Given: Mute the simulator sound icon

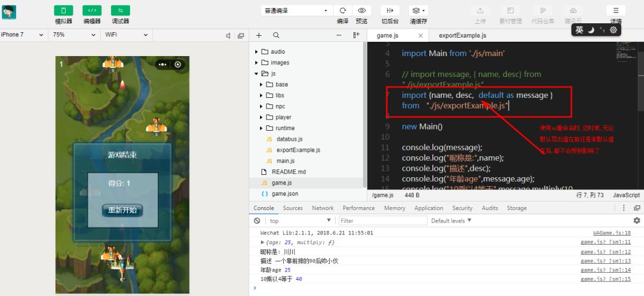Looking at the screenshot, I should (x=228, y=36).
